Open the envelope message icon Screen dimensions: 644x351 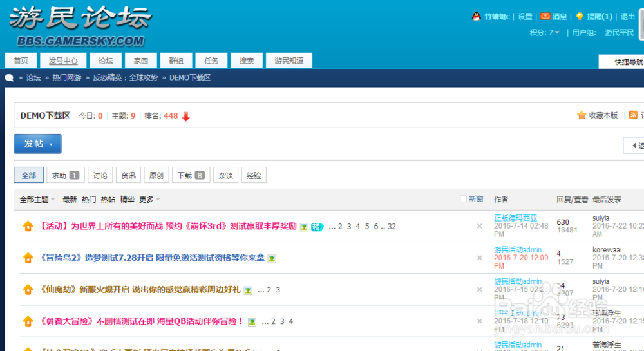(545, 16)
